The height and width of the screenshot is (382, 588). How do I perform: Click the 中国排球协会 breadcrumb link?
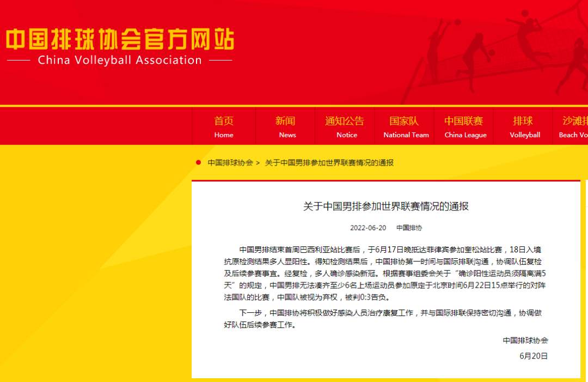pyautogui.click(x=230, y=162)
